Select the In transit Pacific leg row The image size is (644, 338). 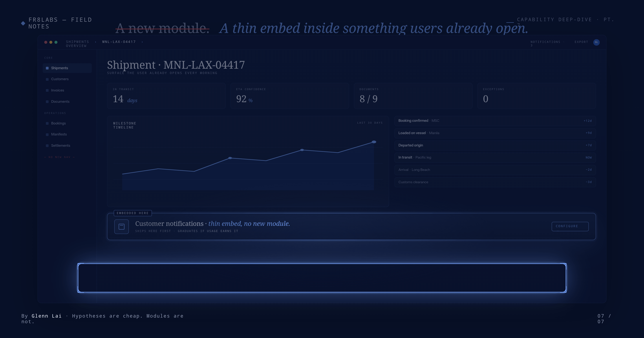point(495,157)
